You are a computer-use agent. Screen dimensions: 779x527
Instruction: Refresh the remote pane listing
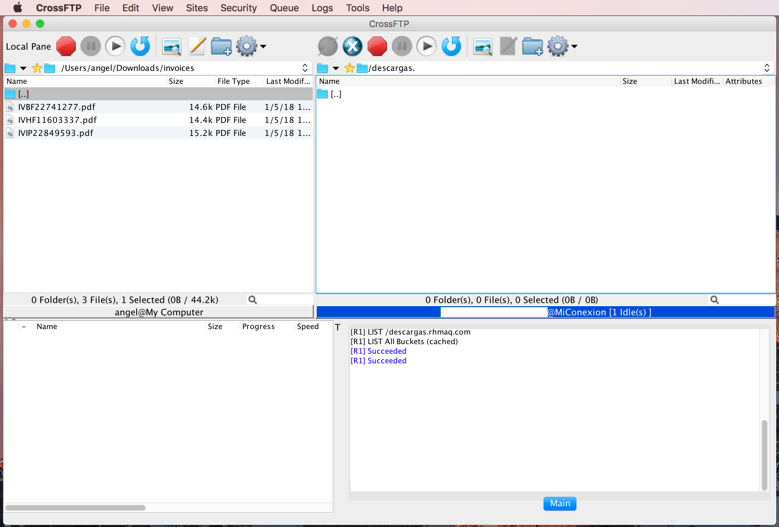pos(451,46)
